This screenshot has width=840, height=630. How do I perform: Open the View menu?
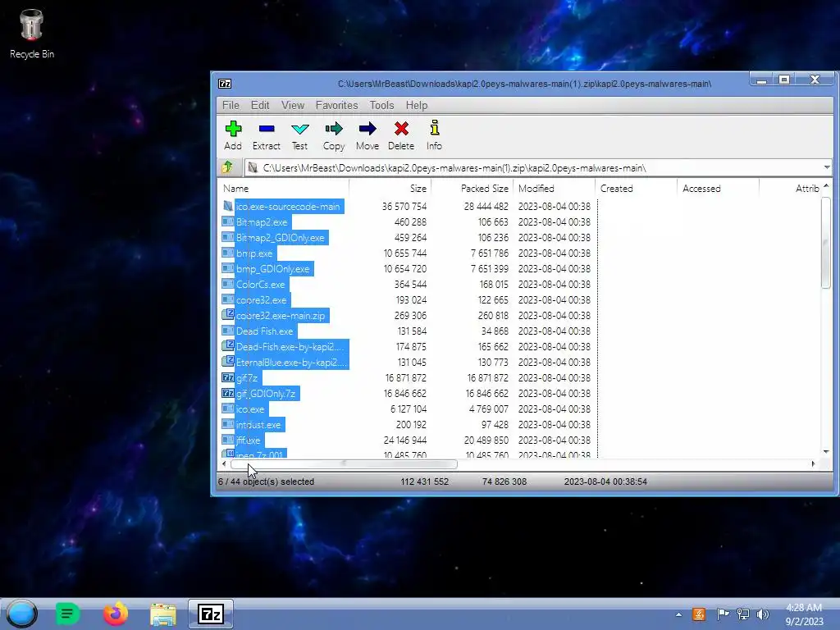[293, 105]
